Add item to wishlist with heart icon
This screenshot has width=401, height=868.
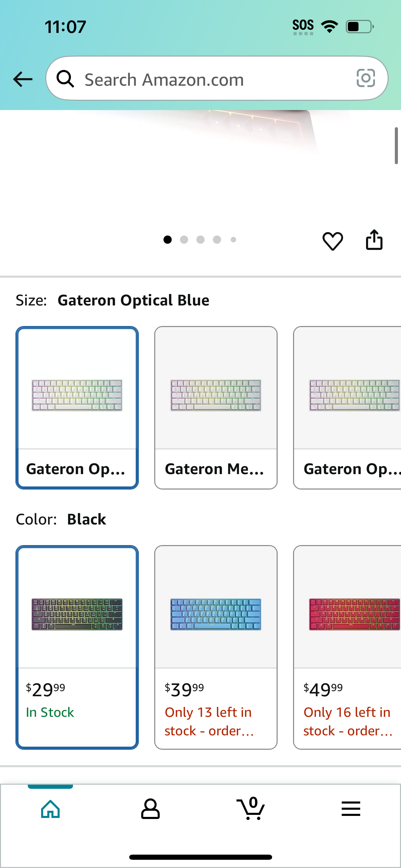click(x=332, y=241)
